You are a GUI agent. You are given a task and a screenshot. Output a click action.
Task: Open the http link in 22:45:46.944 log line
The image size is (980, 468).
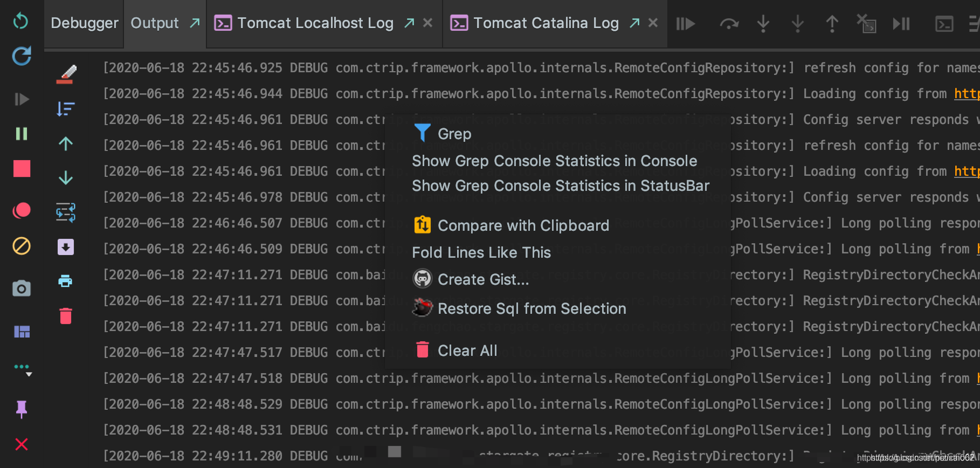pos(967,94)
